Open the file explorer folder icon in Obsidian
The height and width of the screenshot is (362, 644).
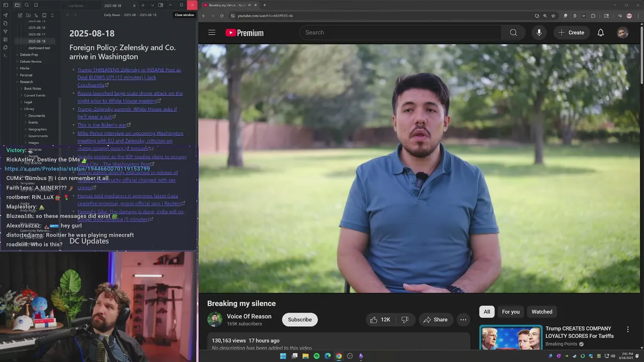(x=17, y=5)
